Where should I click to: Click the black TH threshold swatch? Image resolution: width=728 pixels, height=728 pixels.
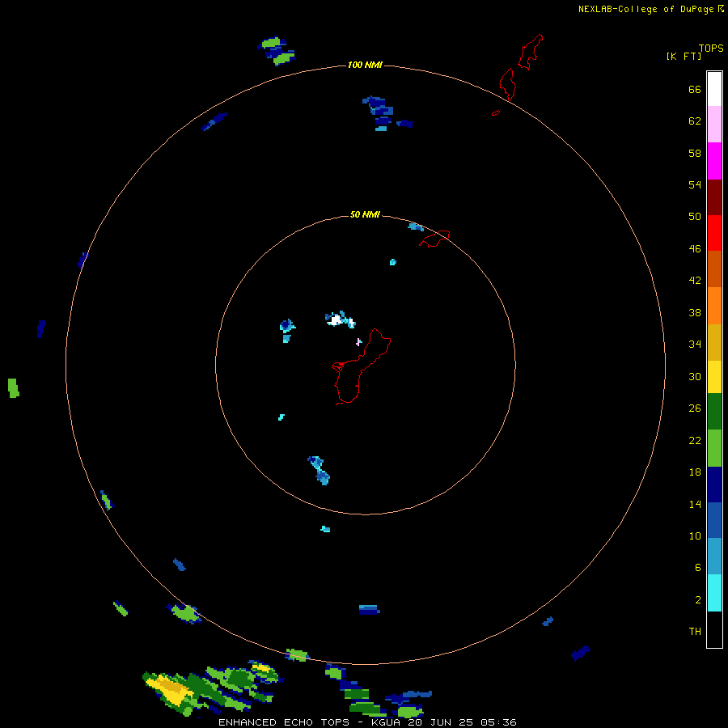tap(714, 629)
